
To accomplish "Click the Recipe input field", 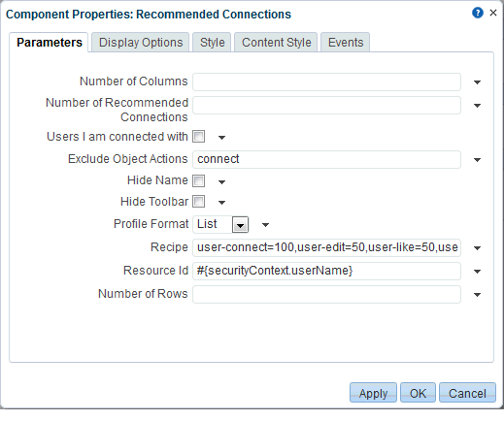I will (326, 247).
